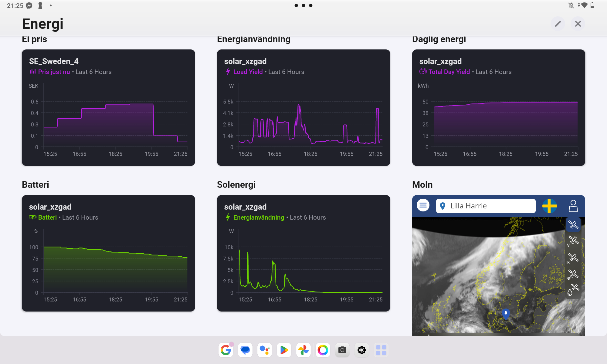This screenshot has height=364, width=607.
Task: Open the SE_Sweden_4 price card title
Action: click(54, 61)
